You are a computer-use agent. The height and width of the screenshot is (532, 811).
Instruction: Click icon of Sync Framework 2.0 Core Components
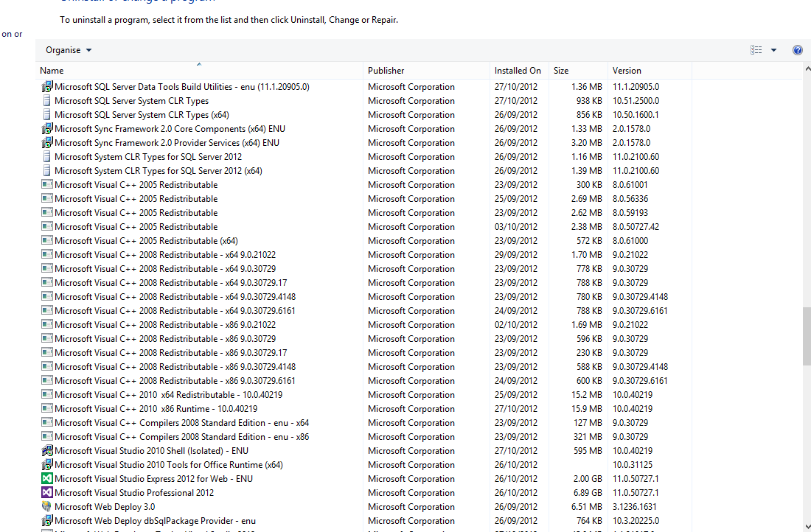(x=47, y=128)
